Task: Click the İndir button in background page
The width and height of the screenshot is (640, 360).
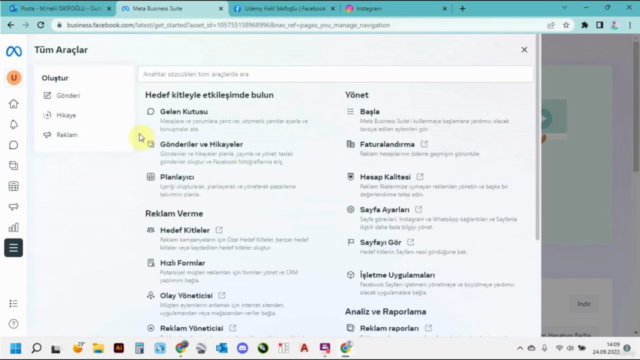Action: coord(584,304)
